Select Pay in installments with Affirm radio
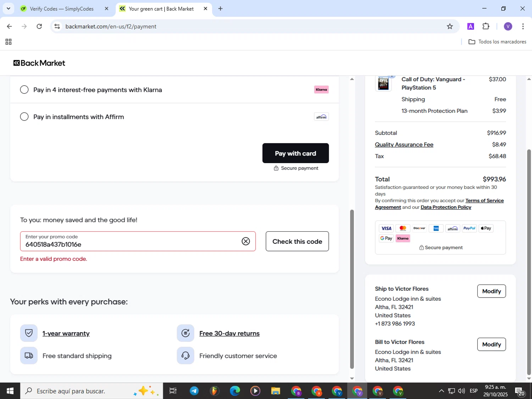The image size is (532, 399). pos(24,117)
